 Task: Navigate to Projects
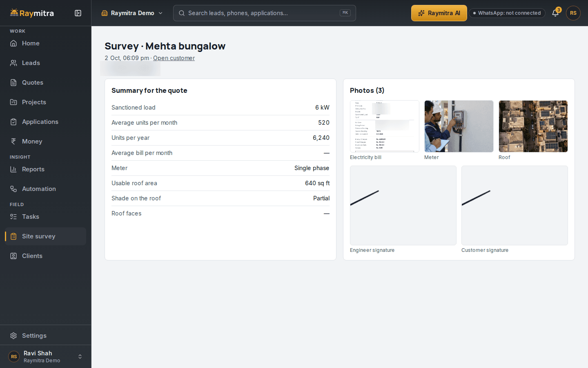46,102
